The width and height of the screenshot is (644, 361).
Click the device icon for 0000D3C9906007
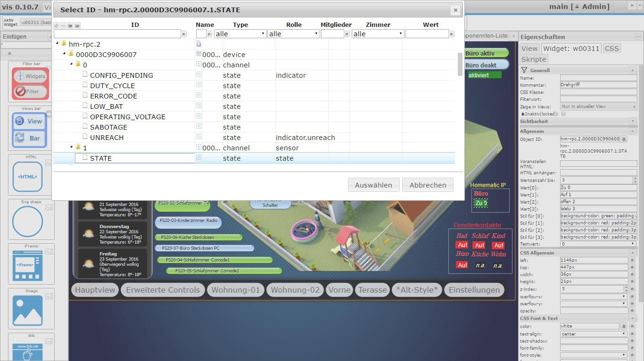(x=198, y=54)
